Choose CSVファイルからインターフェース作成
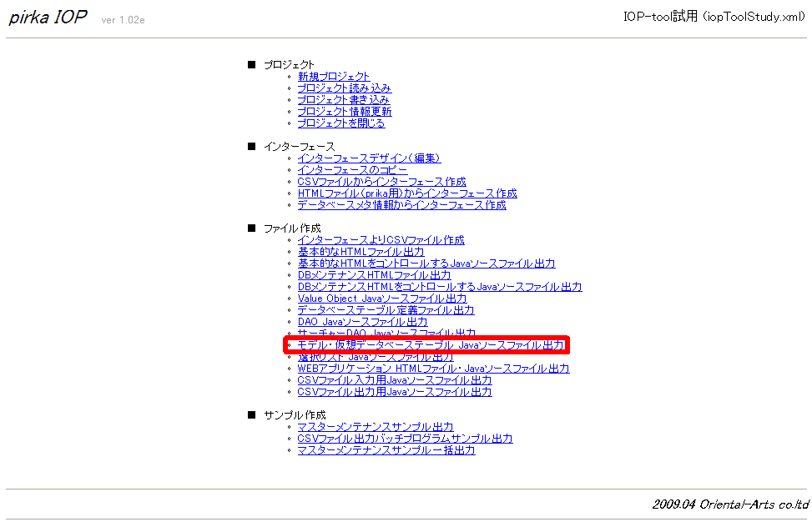Screen dimensions: 812x522 pos(381,182)
